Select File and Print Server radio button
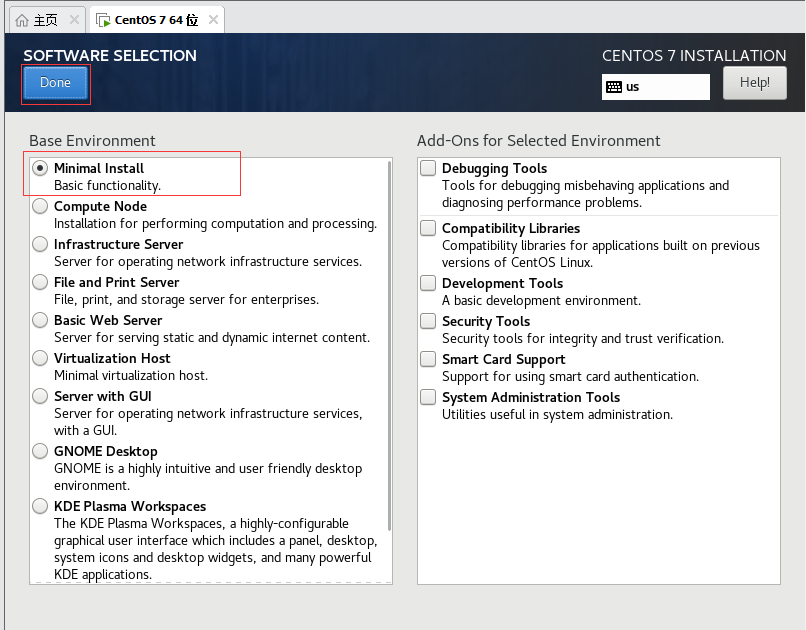The height and width of the screenshot is (630, 806). 40,282
